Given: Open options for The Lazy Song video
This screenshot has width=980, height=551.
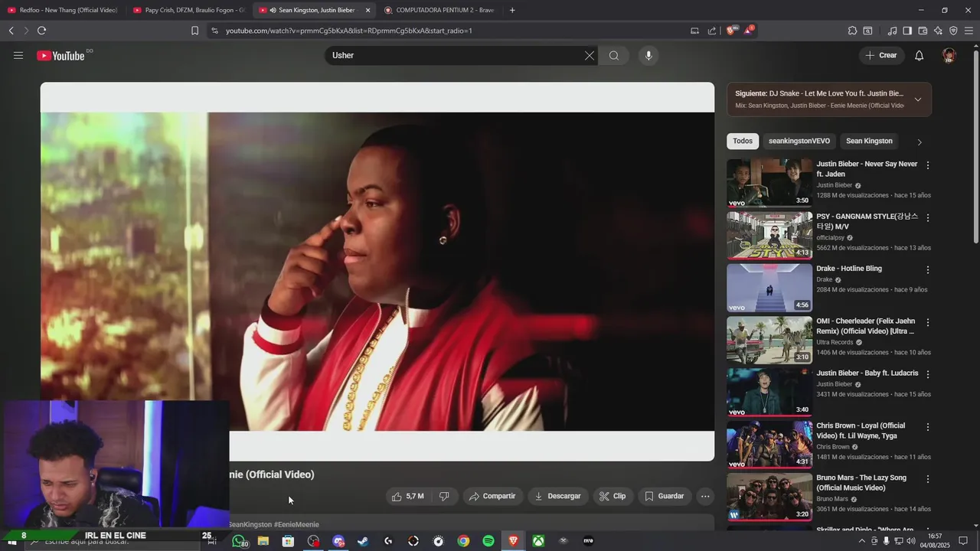Looking at the screenshot, I should 928,479.
